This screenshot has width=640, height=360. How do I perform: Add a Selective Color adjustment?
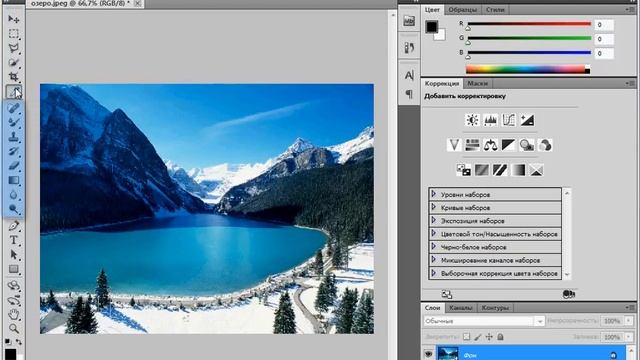point(536,170)
